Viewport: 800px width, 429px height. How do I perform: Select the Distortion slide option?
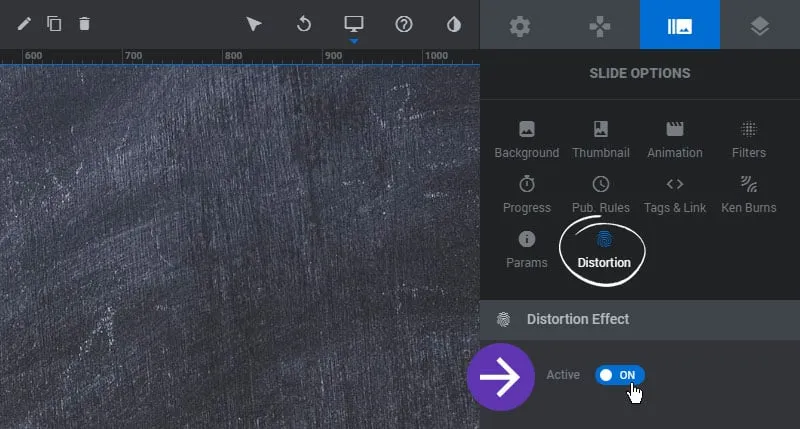pos(604,250)
